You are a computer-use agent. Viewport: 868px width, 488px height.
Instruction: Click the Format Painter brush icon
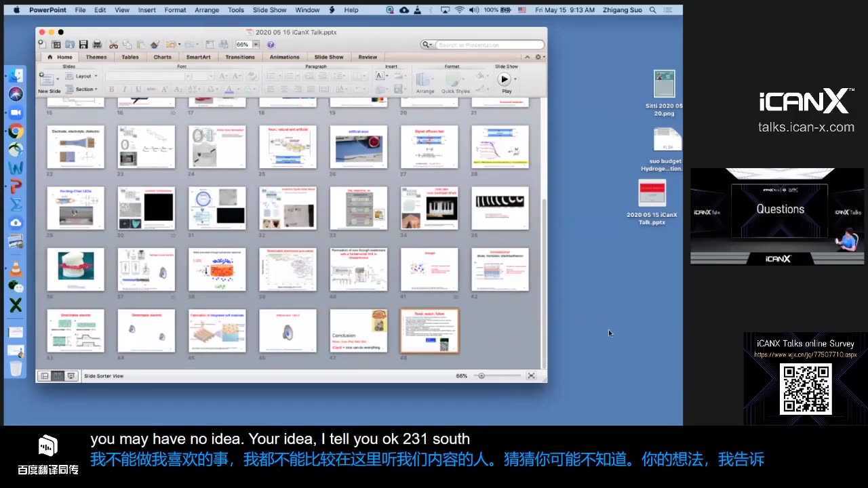[x=155, y=45]
